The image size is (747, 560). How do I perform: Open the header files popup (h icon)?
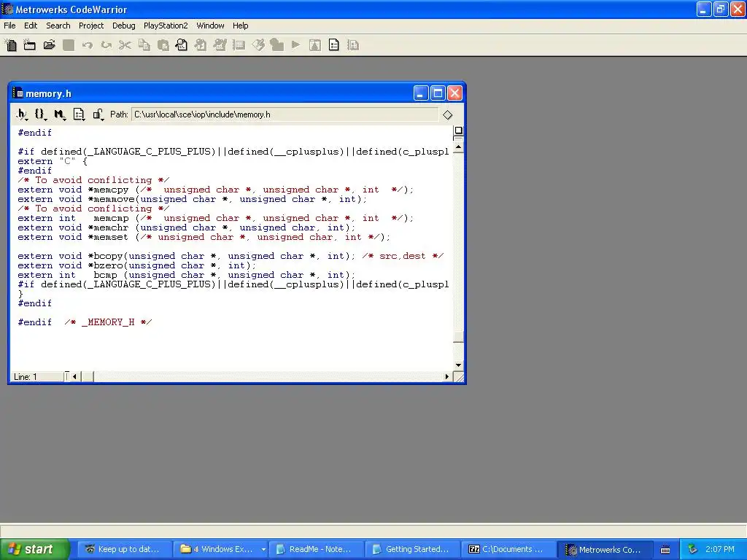point(21,114)
